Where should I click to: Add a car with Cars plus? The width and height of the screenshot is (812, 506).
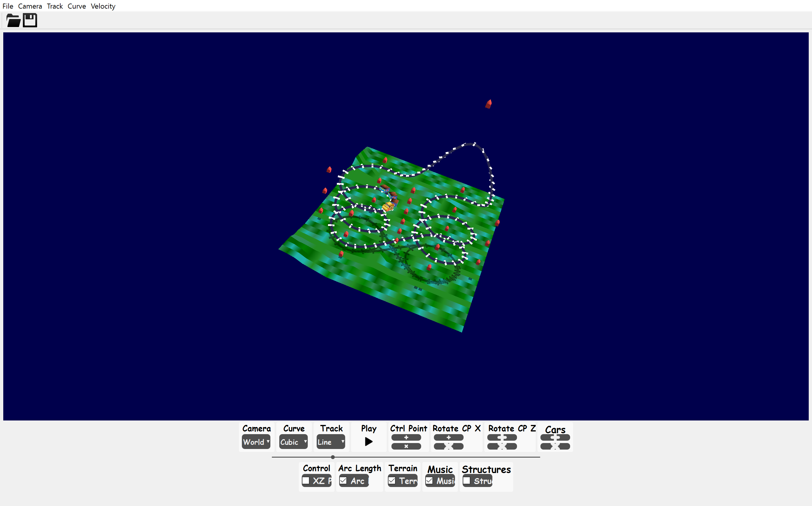click(x=555, y=437)
